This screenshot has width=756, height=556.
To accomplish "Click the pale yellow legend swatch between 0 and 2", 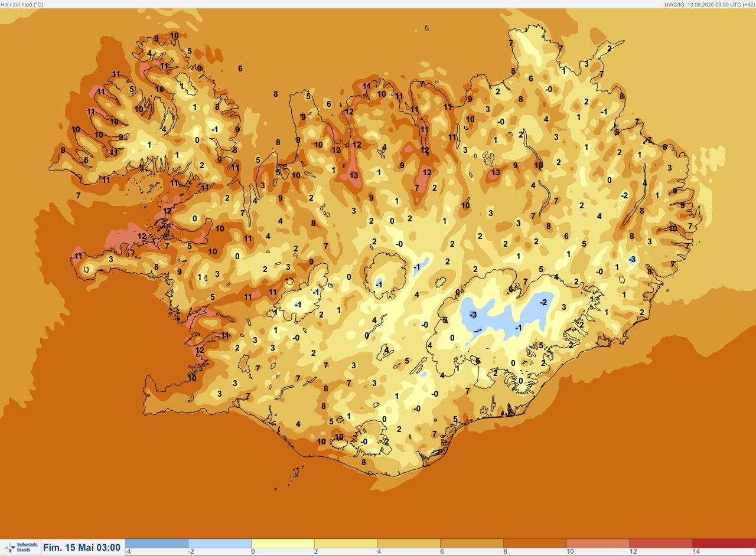I will coord(283,544).
